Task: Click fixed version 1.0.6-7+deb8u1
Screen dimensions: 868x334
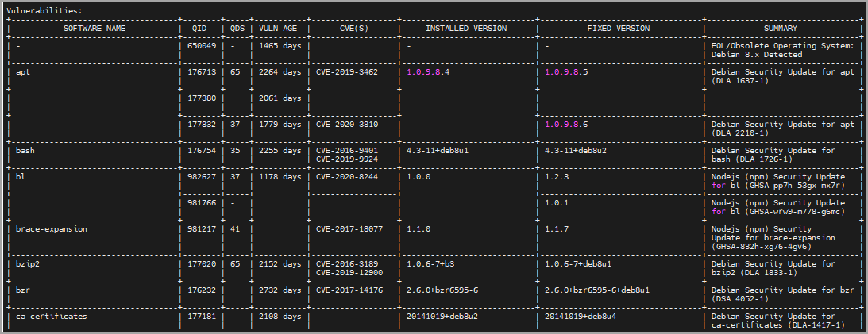Action: (x=579, y=263)
